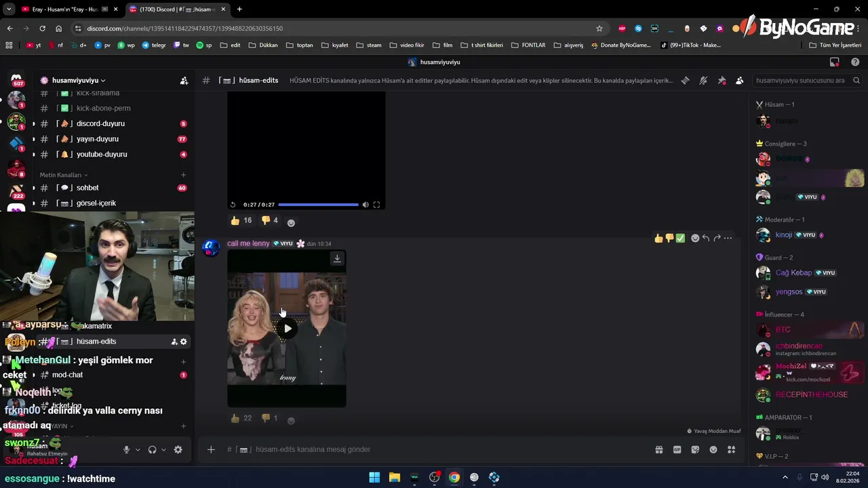Toggle thumbs-up reaction showing 22
This screenshot has width=868, height=488.
241,419
